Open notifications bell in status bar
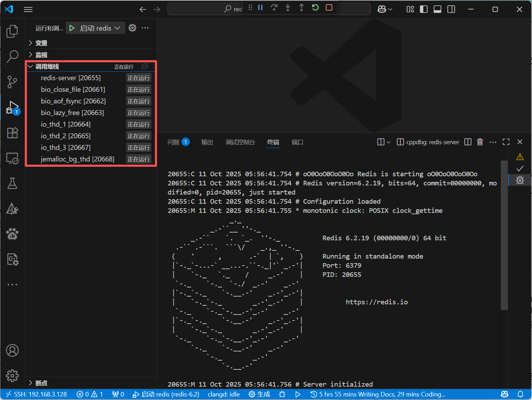This screenshot has width=532, height=400. point(520,394)
